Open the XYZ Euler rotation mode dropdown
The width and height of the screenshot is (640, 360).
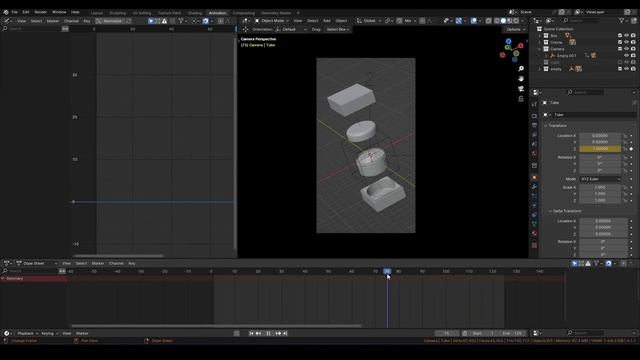[600, 179]
